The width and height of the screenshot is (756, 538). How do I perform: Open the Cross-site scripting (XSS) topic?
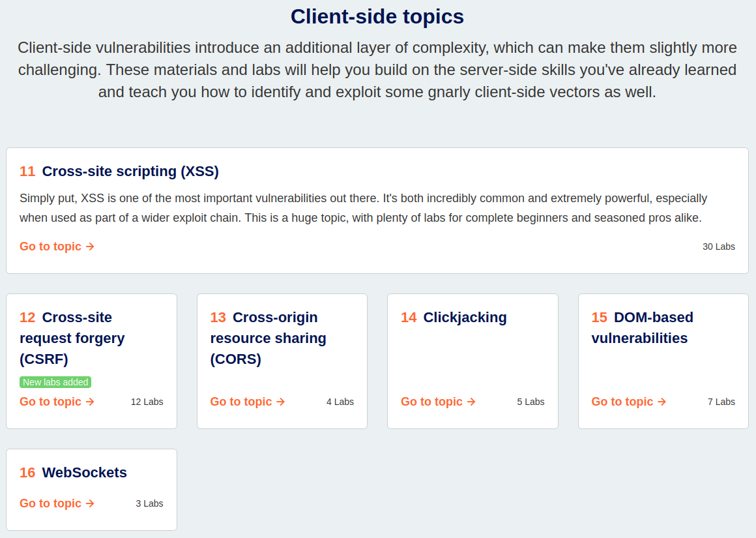pyautogui.click(x=49, y=247)
